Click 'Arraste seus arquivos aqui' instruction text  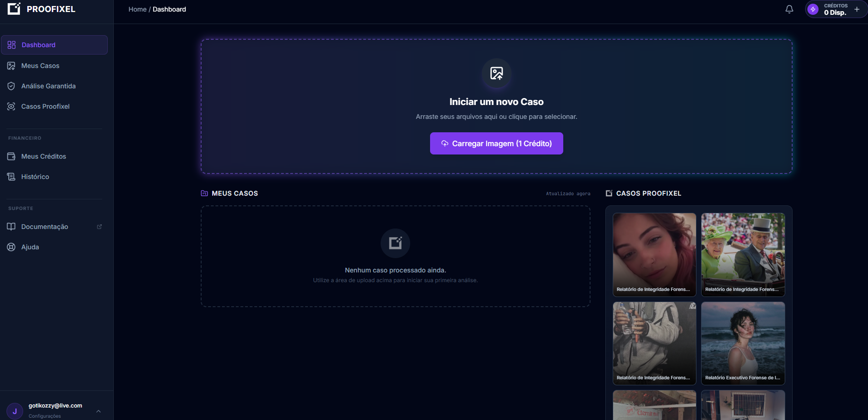pyautogui.click(x=497, y=117)
